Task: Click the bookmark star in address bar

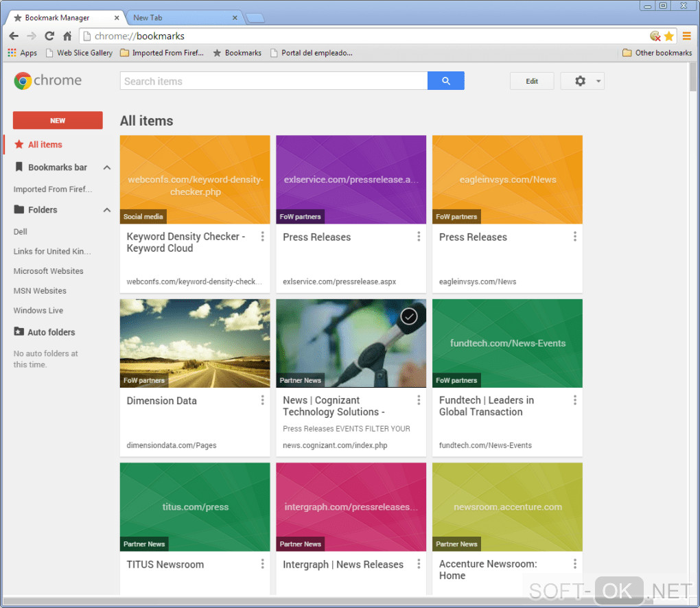Action: coord(668,36)
